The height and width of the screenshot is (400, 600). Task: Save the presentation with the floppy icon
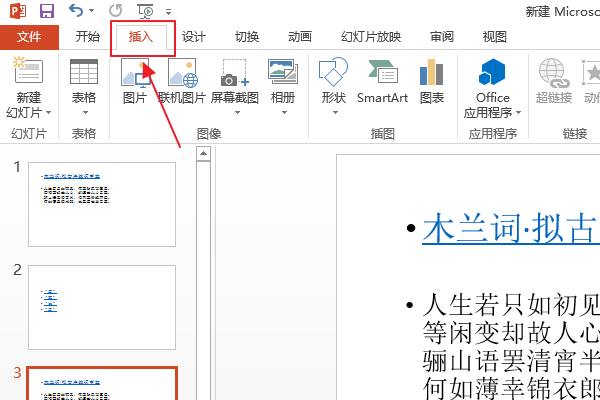click(47, 11)
